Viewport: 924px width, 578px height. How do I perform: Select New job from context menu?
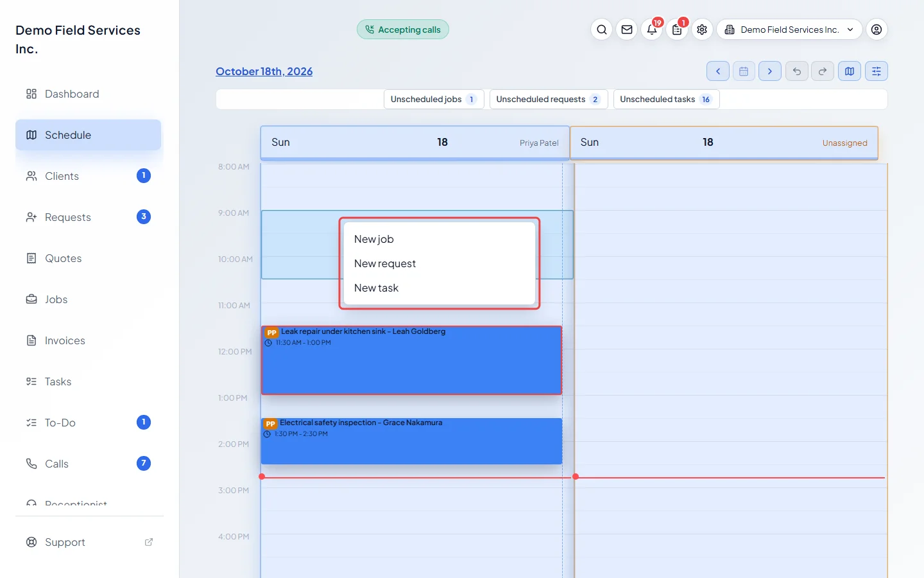(x=440, y=239)
